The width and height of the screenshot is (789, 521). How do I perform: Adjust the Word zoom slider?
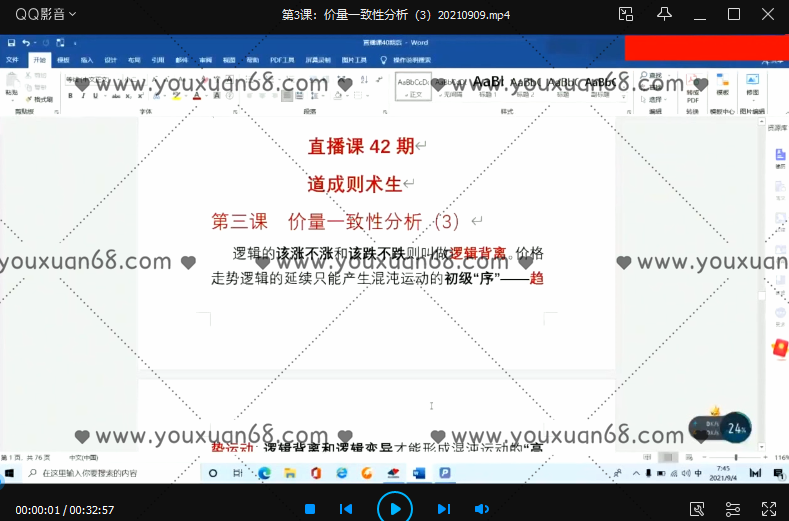click(736, 457)
